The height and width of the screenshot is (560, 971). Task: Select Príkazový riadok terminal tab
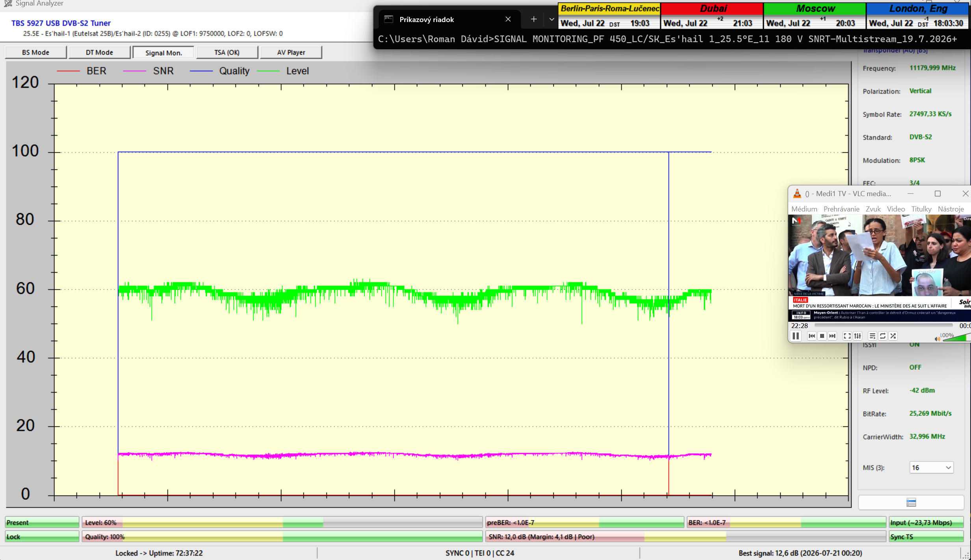pos(449,19)
